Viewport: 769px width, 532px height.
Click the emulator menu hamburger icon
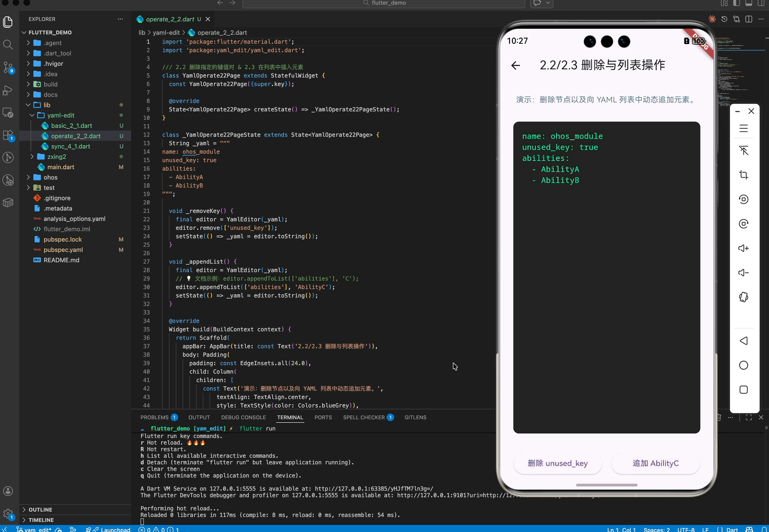coord(744,128)
